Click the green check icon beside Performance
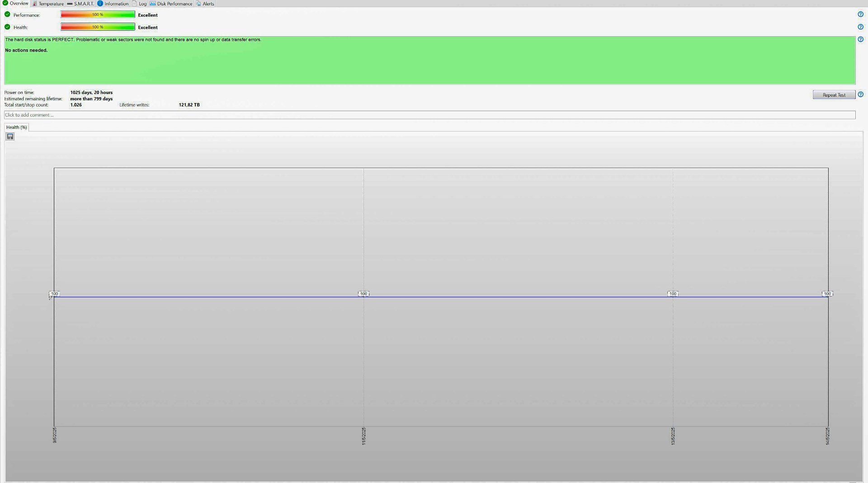The image size is (868, 483). click(x=7, y=14)
